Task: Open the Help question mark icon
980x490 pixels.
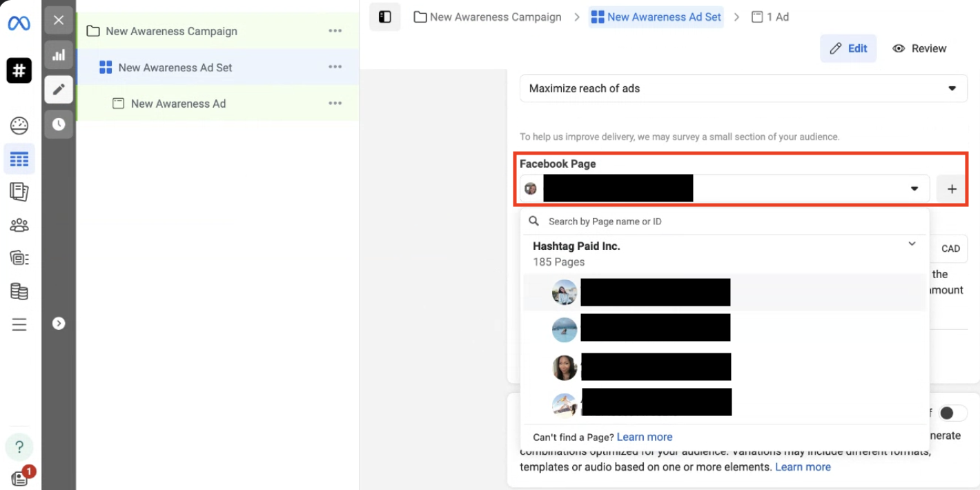Action: tap(19, 447)
